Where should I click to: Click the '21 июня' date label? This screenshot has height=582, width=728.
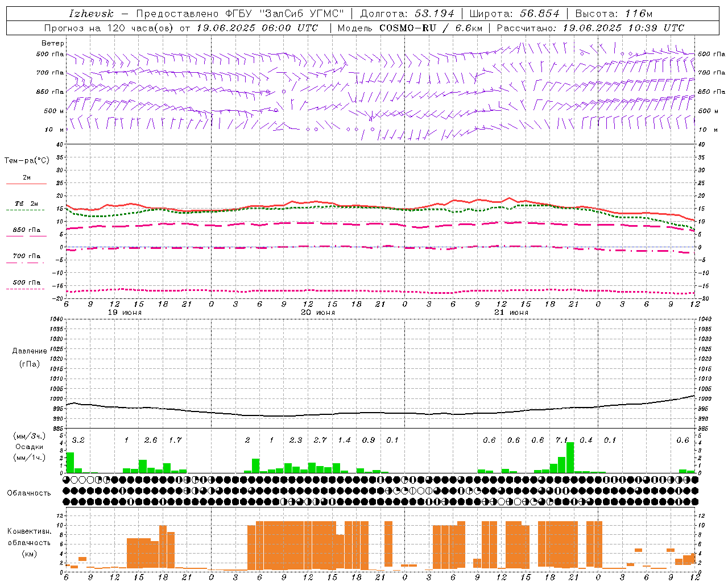pyautogui.click(x=511, y=313)
